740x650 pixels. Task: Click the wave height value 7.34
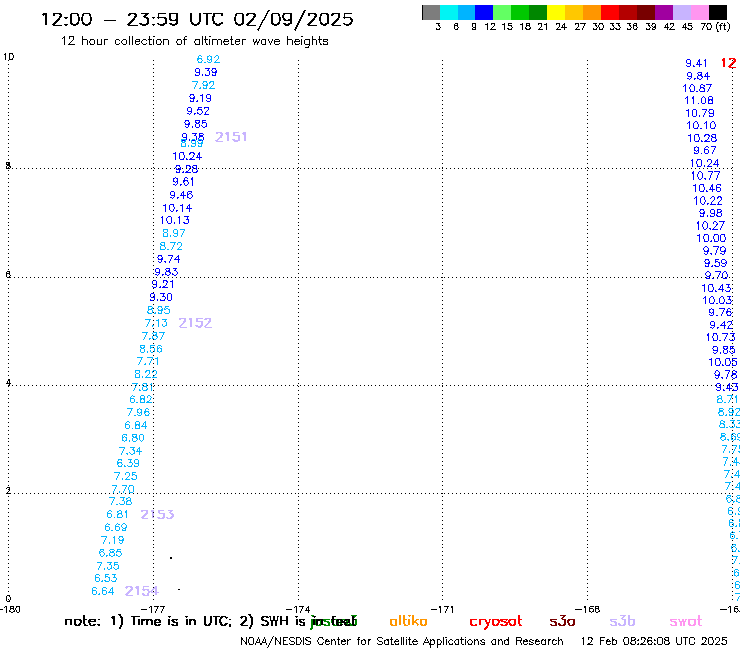pos(130,451)
